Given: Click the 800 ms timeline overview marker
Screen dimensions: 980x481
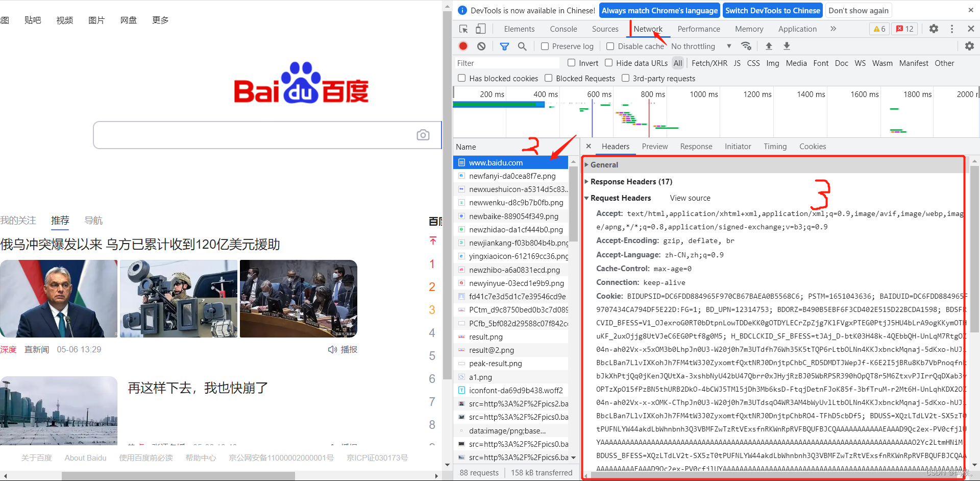Looking at the screenshot, I should coord(653,94).
